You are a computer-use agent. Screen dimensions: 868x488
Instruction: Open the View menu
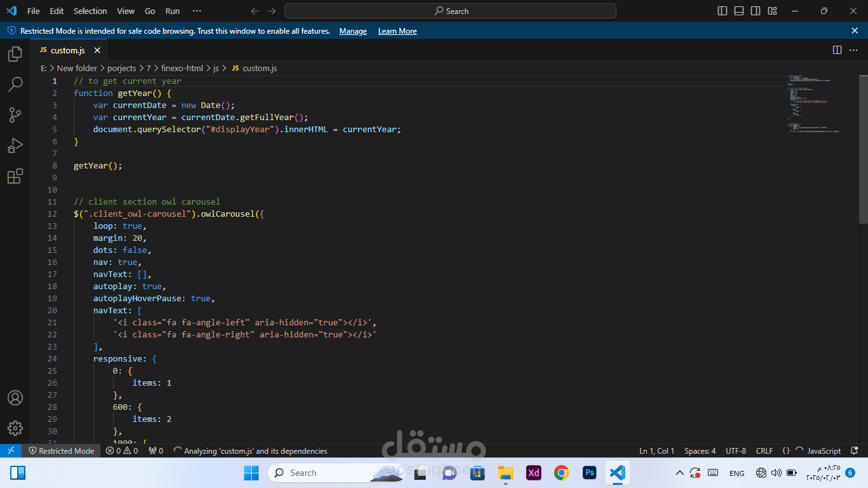(126, 11)
